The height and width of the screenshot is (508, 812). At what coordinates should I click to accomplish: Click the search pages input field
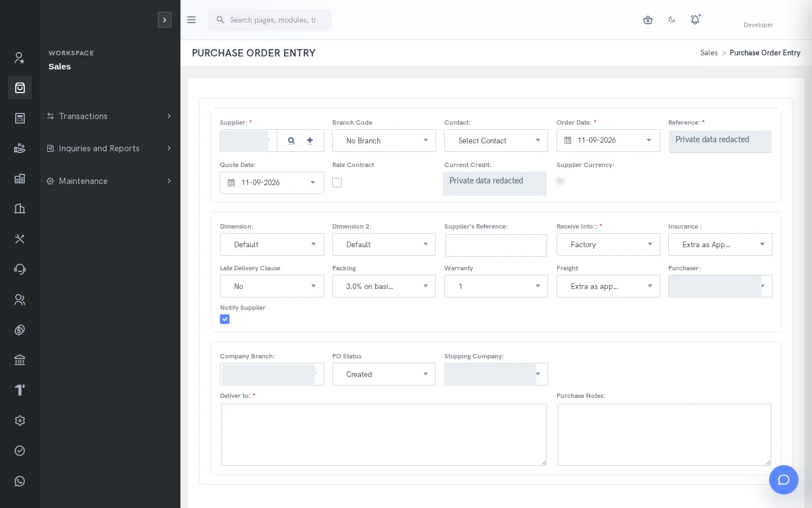(x=270, y=20)
